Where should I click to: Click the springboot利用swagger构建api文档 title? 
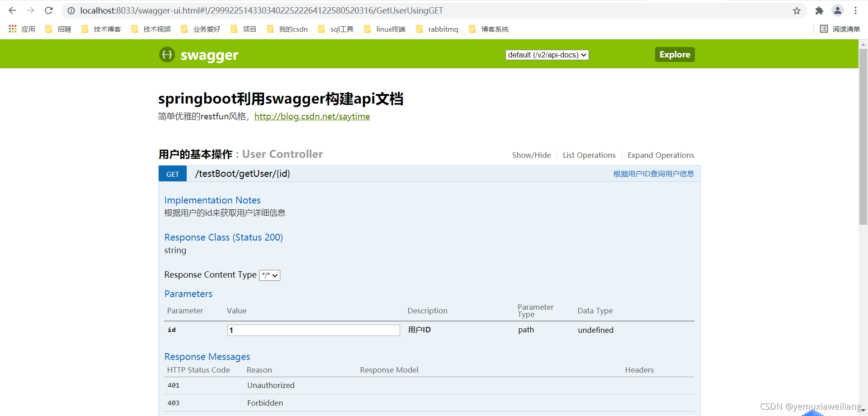pos(281,99)
